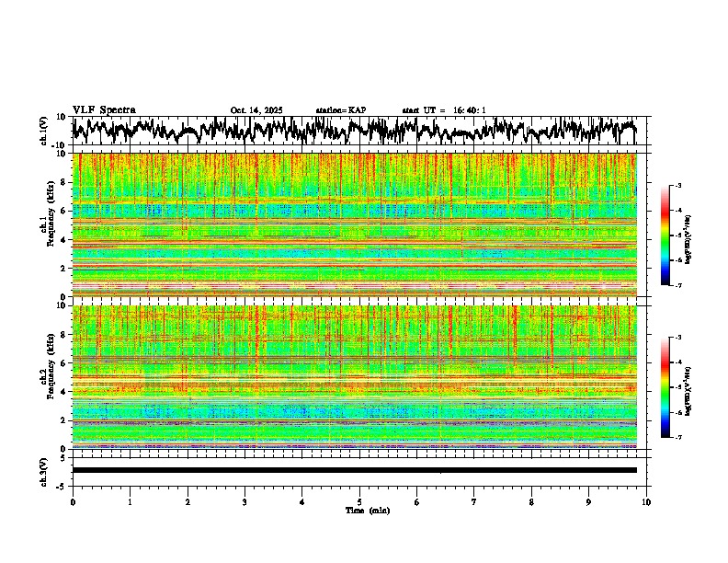
Task: Click the 'ch.3(V)' axis label
Action: (x=44, y=472)
